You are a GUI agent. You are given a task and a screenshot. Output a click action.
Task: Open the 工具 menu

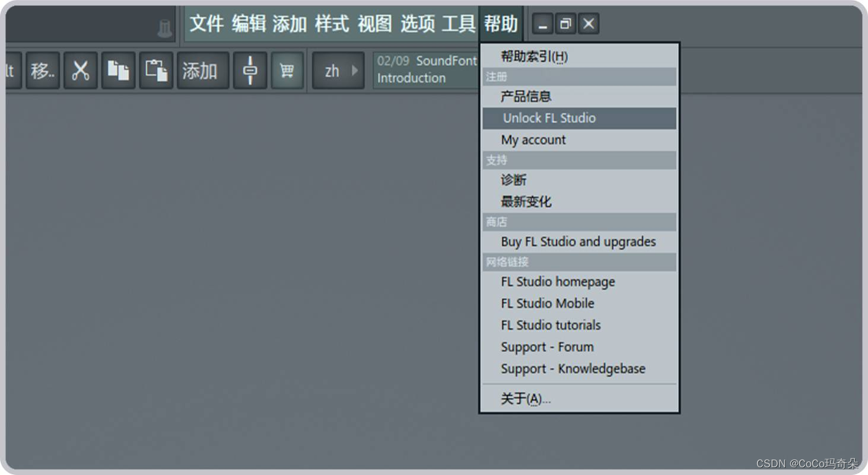point(459,24)
